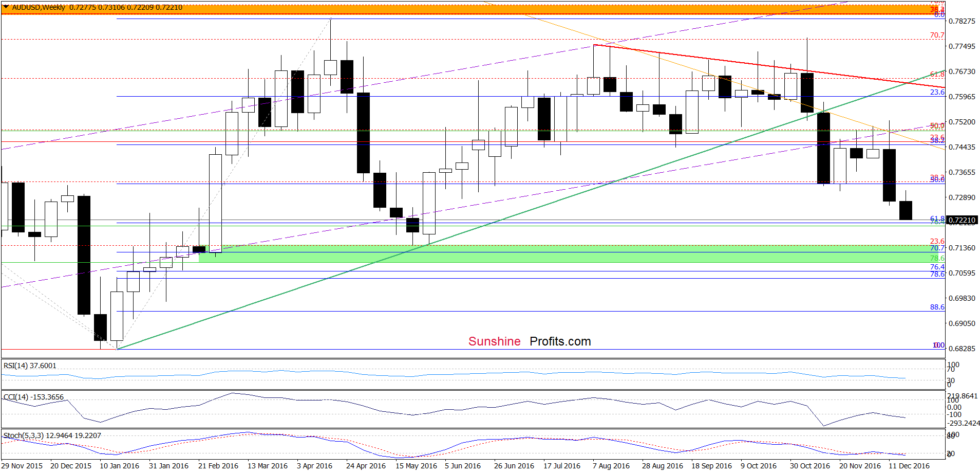Select the CCI(14) -153.3656 indicator label
Viewport: 980px width, 473px height.
33,397
